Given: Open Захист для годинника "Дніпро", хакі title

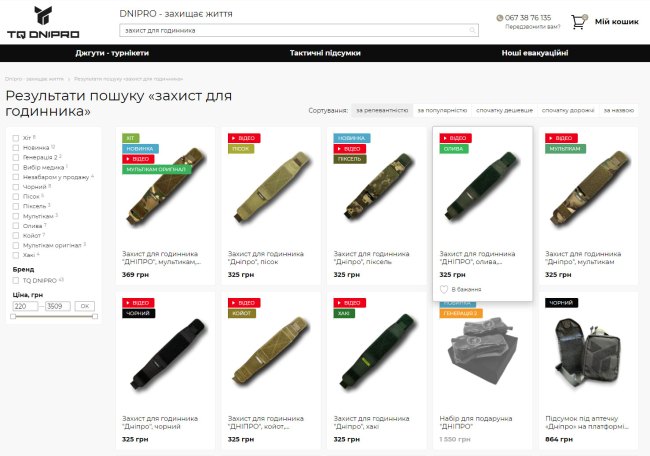Looking at the screenshot, I should click(x=371, y=422).
